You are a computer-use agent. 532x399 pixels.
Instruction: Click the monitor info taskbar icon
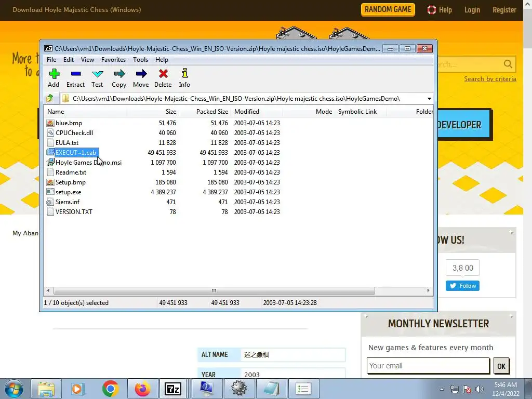(207, 389)
